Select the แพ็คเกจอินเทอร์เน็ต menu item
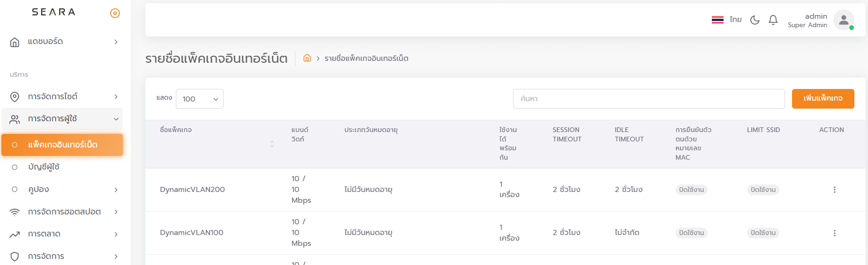Image resolution: width=868 pixels, height=265 pixels. pyautogui.click(x=62, y=145)
